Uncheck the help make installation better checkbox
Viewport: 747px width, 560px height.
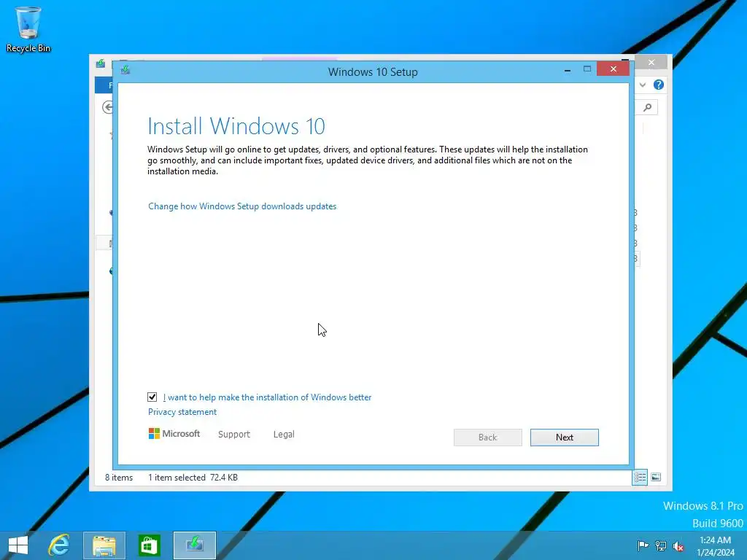click(152, 397)
